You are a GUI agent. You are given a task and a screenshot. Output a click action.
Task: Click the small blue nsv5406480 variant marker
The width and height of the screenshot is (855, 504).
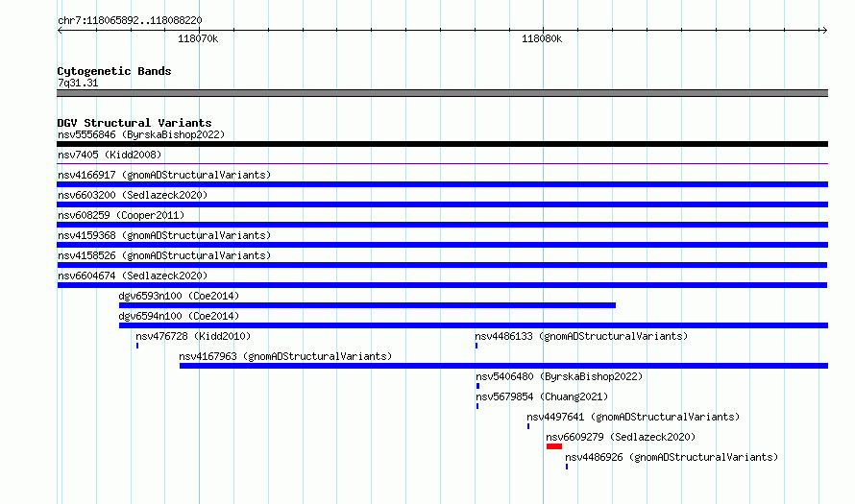[477, 386]
